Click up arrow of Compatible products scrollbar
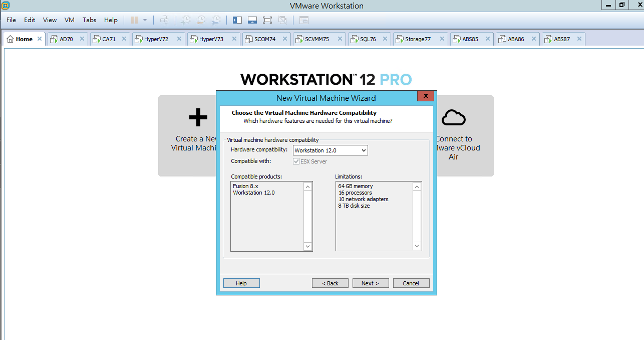 (x=308, y=187)
